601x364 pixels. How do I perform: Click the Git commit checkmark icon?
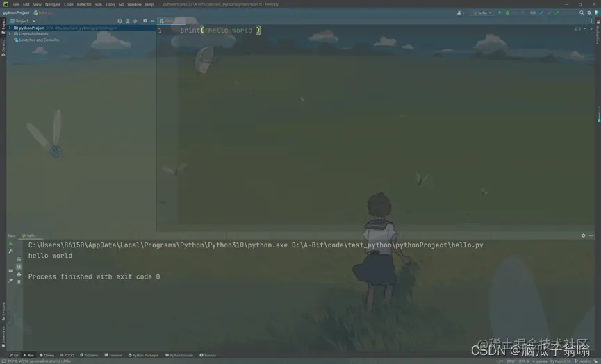pyautogui.click(x=550, y=13)
